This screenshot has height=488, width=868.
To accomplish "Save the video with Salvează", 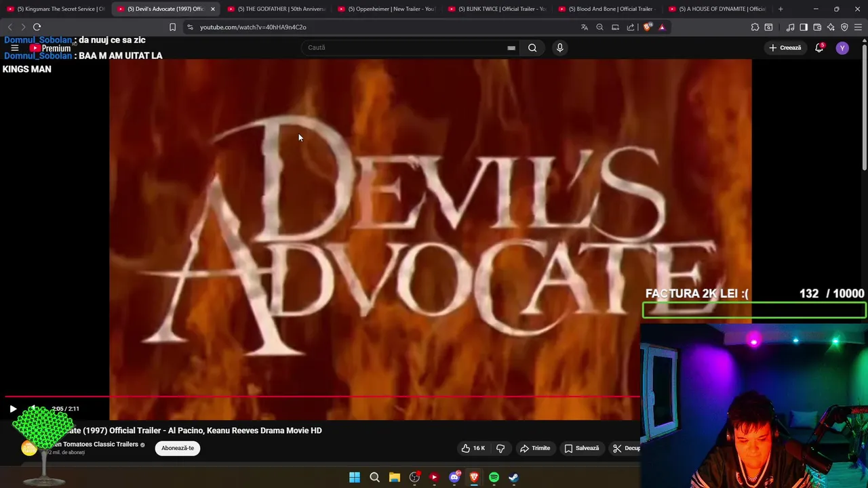I will pyautogui.click(x=582, y=448).
